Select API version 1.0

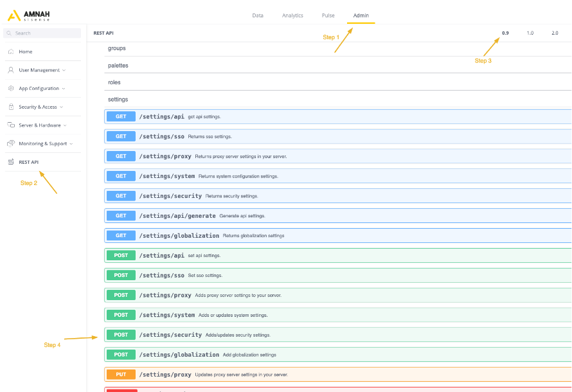530,33
